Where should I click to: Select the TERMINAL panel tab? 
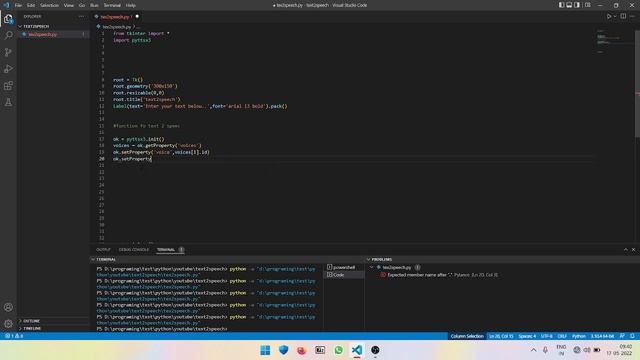coord(166,249)
